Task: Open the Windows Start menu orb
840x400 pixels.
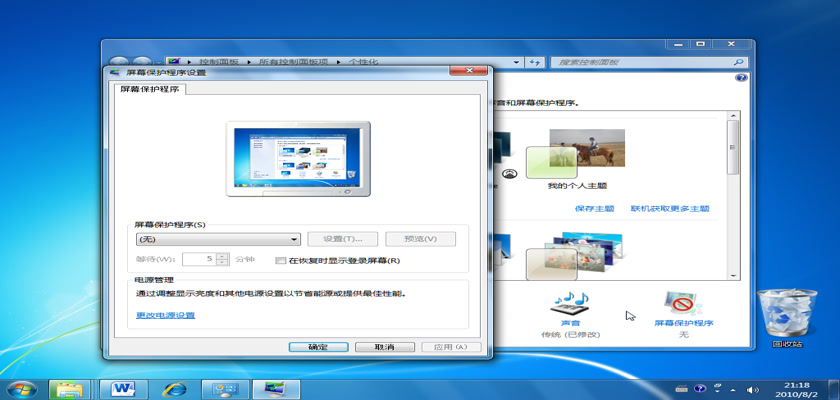Action: pyautogui.click(x=22, y=387)
